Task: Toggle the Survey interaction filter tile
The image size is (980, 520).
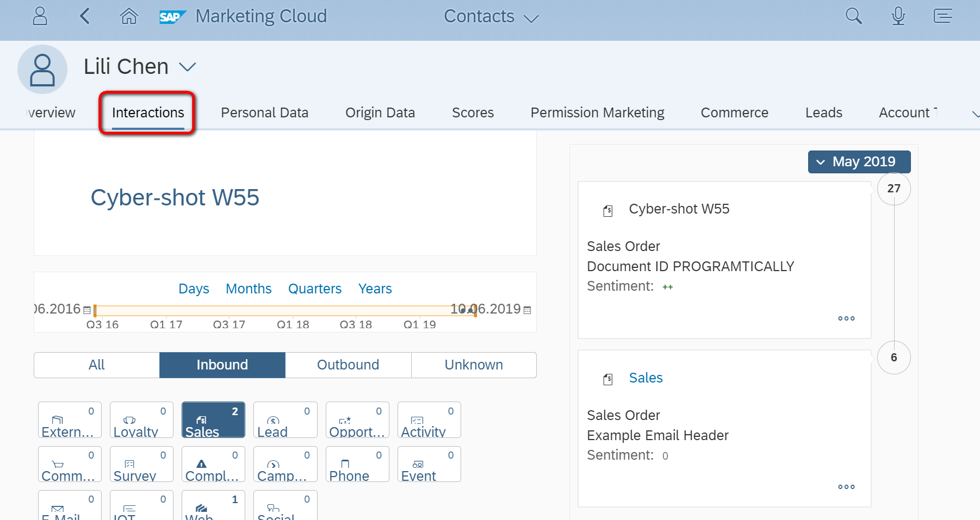Action: pyautogui.click(x=141, y=464)
